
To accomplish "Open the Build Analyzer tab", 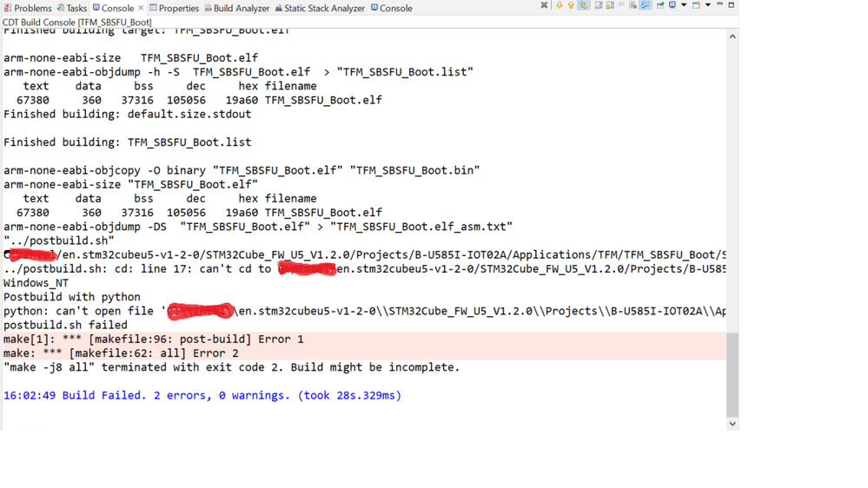I will point(237,8).
